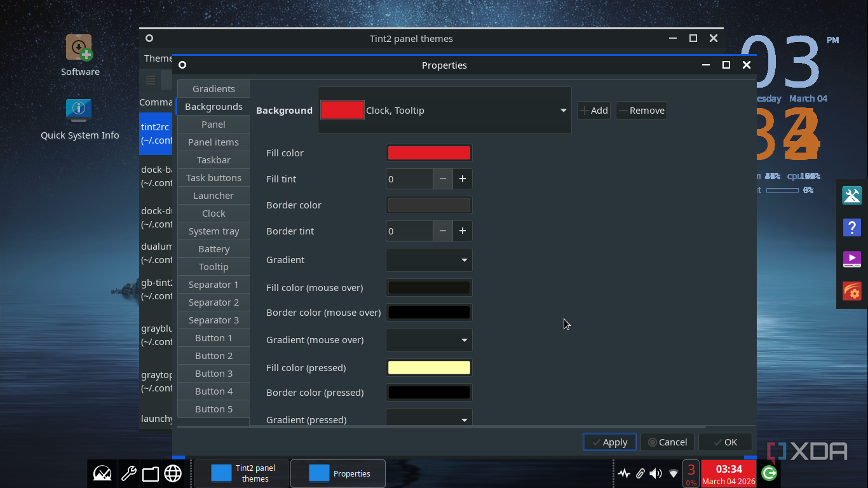Click the Border tint value field

click(x=409, y=231)
